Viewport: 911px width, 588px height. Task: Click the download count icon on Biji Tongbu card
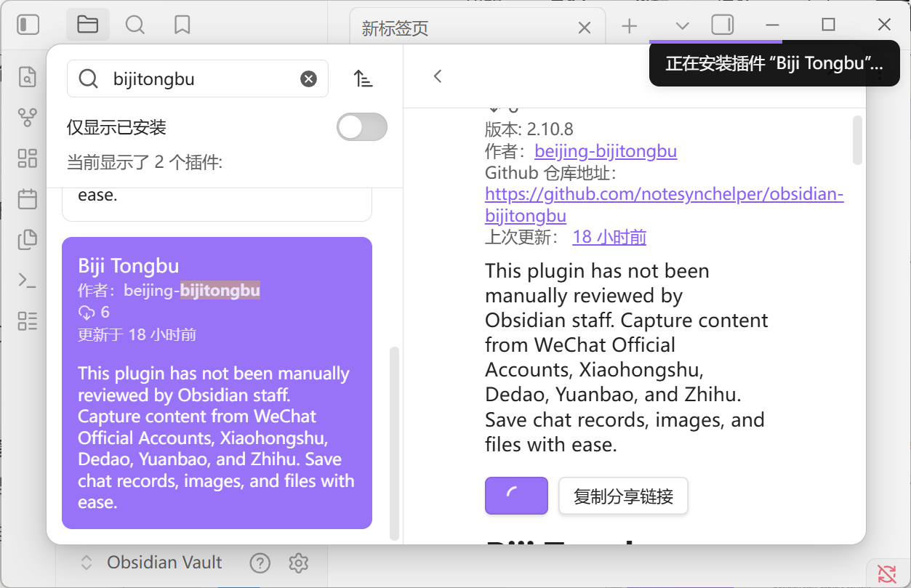point(87,313)
